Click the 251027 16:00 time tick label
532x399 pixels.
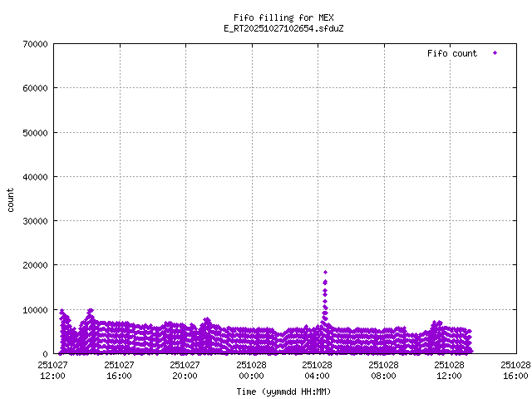[x=119, y=369]
